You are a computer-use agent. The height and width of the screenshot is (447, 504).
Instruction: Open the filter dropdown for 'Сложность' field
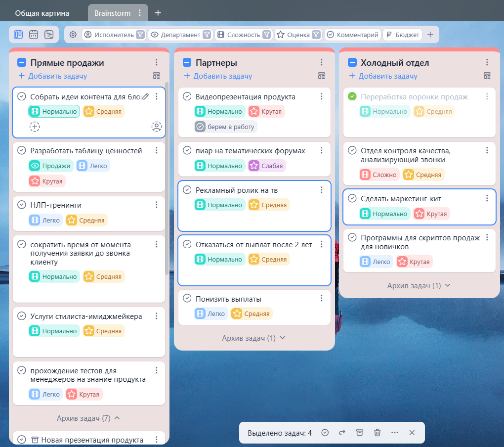267,35
